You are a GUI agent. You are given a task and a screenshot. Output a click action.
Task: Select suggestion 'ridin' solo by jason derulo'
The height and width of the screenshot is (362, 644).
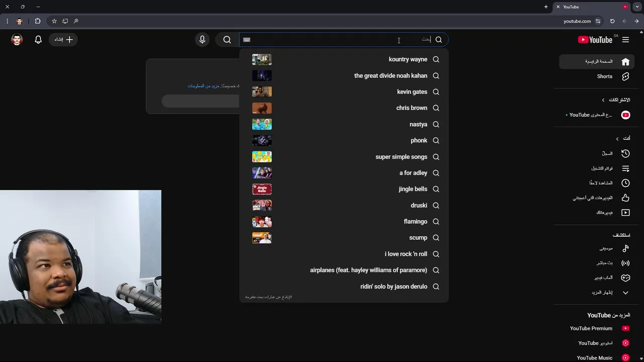[x=344, y=287]
